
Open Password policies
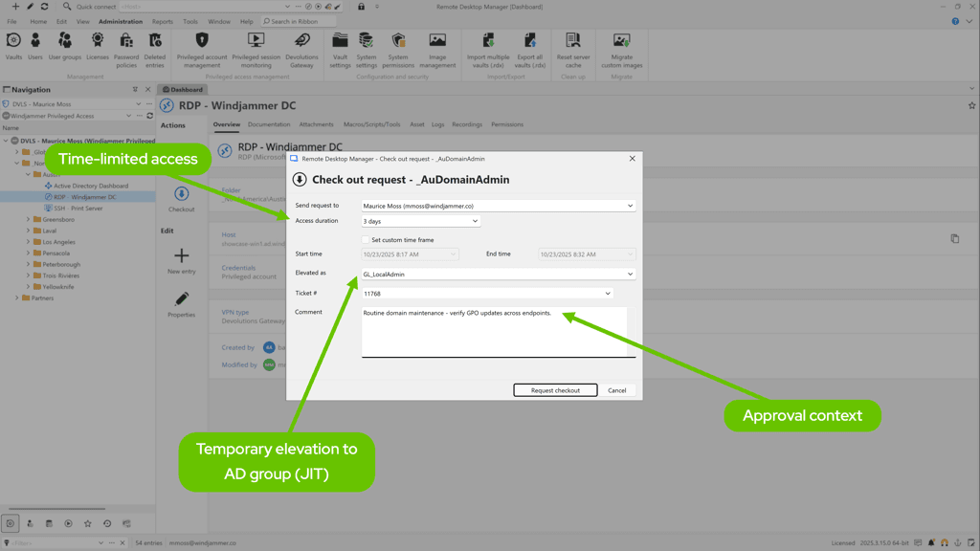coord(127,47)
